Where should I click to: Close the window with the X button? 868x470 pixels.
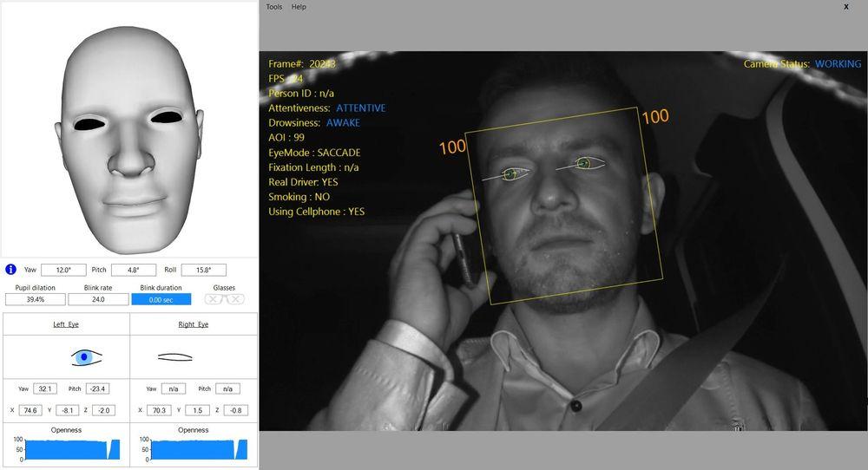coord(846,7)
